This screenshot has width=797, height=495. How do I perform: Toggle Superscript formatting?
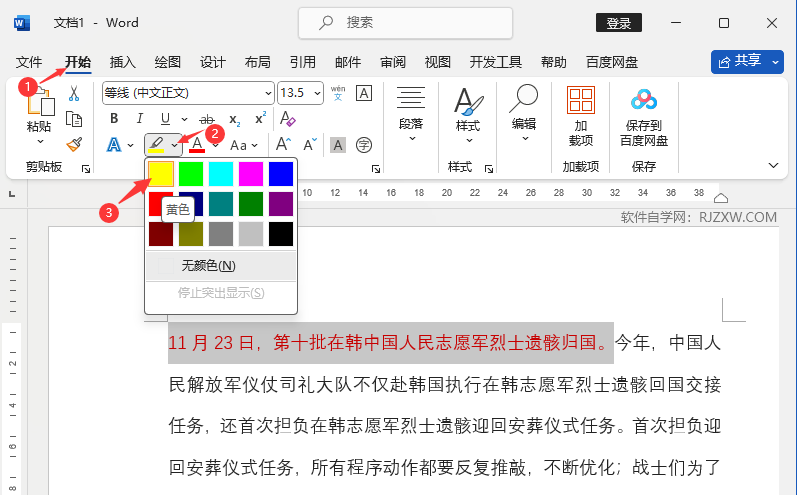[x=260, y=118]
